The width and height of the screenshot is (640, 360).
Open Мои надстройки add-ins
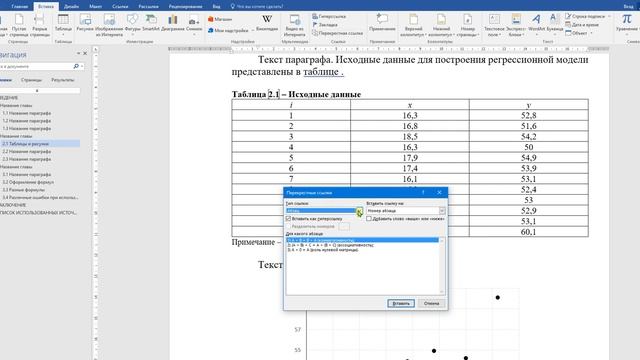(228, 30)
